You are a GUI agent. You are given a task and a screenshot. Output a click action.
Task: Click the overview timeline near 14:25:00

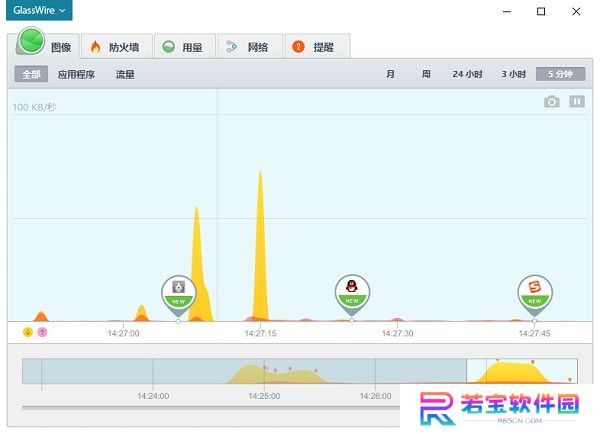pos(264,371)
